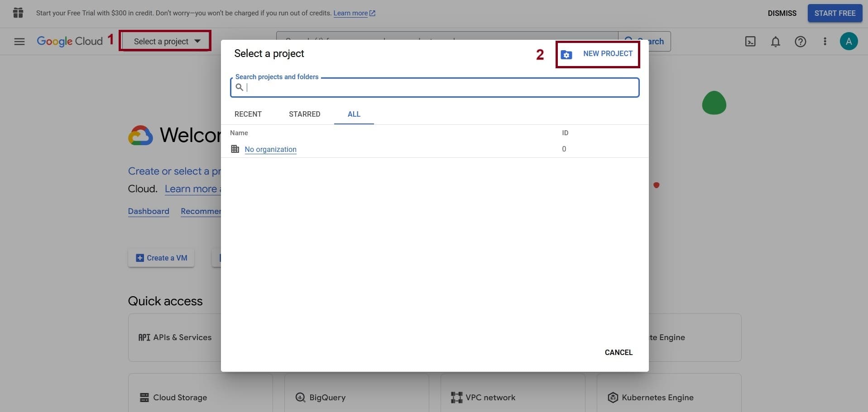Click the gift icon in banner
Screen dimensions: 868x412
tap(18, 13)
